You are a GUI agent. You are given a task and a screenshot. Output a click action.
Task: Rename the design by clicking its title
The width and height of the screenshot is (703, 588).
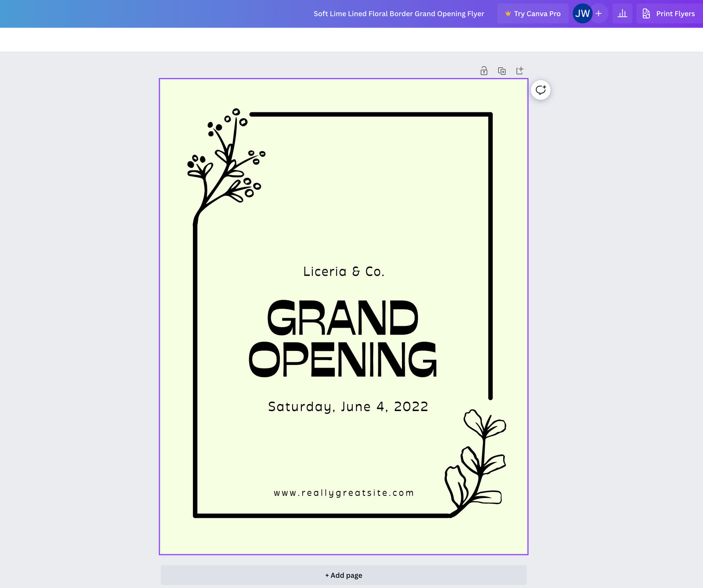(399, 14)
